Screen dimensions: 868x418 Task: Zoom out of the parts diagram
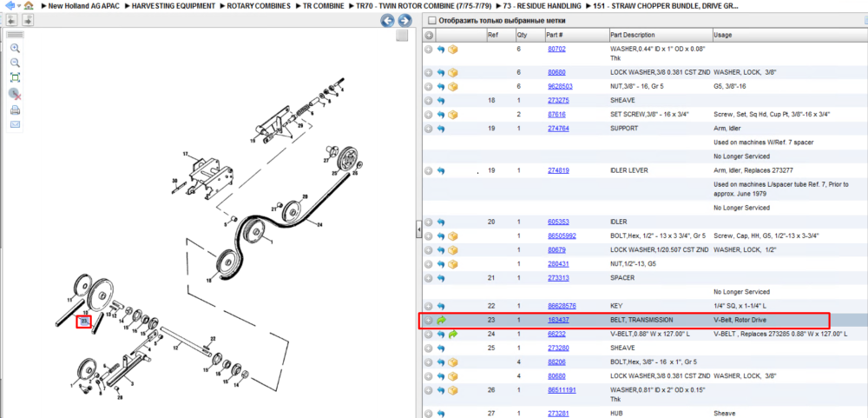tap(15, 63)
